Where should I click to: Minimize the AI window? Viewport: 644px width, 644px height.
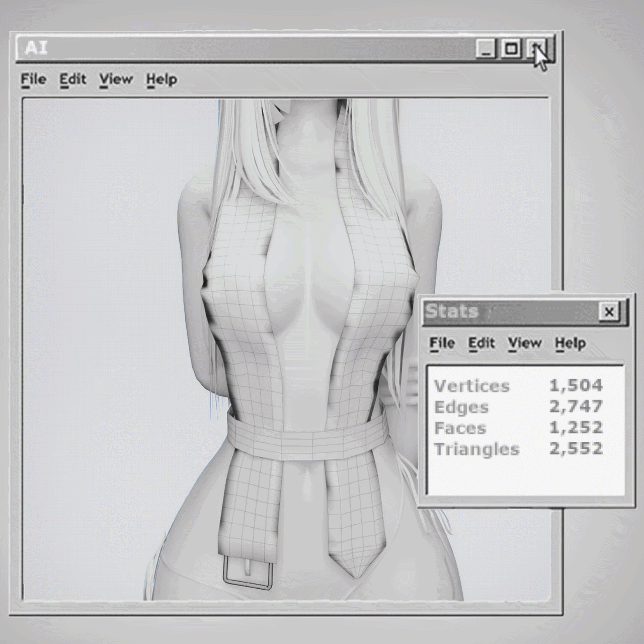[486, 49]
